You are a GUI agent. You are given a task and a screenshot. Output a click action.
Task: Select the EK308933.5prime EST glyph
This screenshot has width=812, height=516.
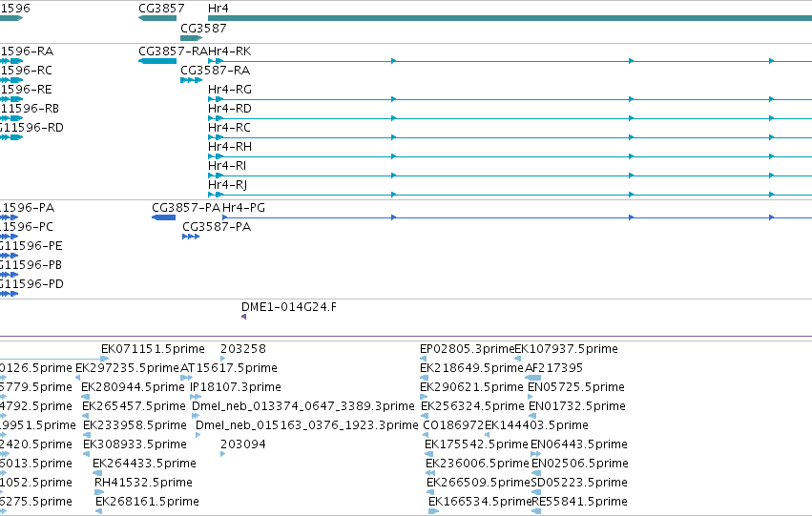[x=87, y=454]
